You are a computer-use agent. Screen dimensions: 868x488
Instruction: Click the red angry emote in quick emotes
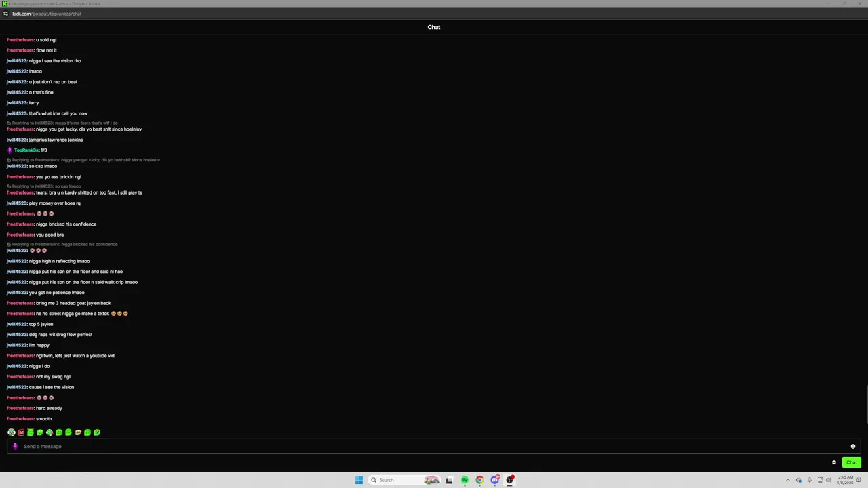click(x=21, y=432)
